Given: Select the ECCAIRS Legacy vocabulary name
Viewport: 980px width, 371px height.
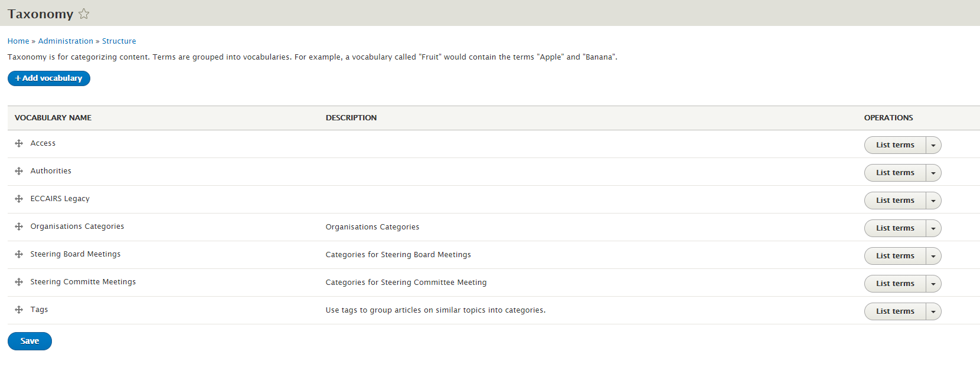Looking at the screenshot, I should tap(60, 199).
